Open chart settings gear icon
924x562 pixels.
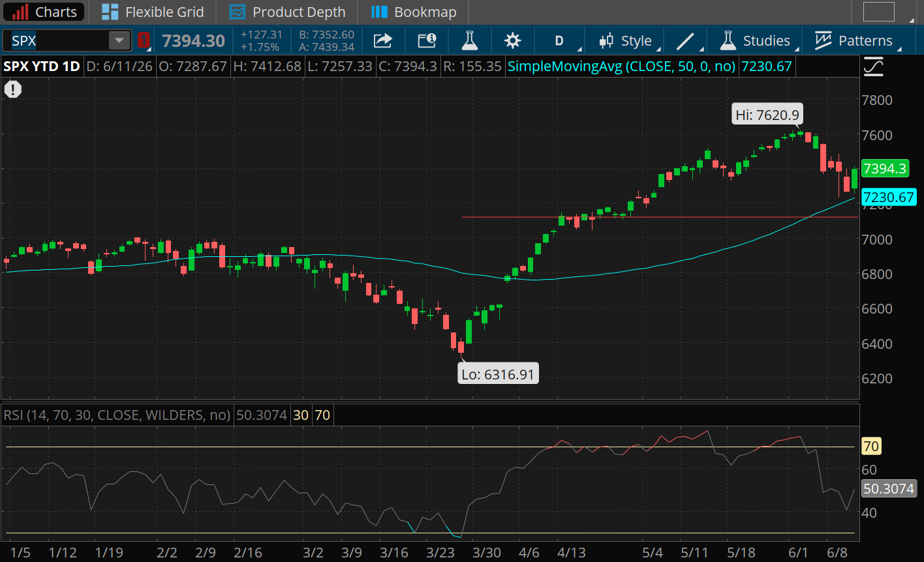[x=513, y=40]
